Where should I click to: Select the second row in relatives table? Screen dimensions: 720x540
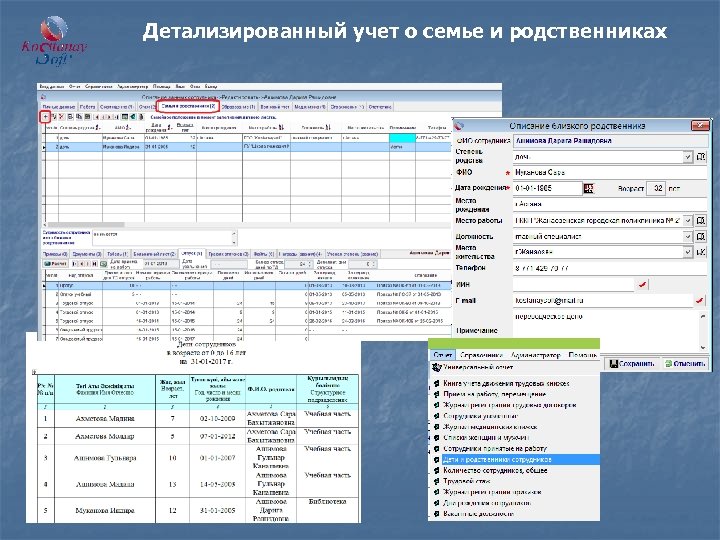click(247, 146)
